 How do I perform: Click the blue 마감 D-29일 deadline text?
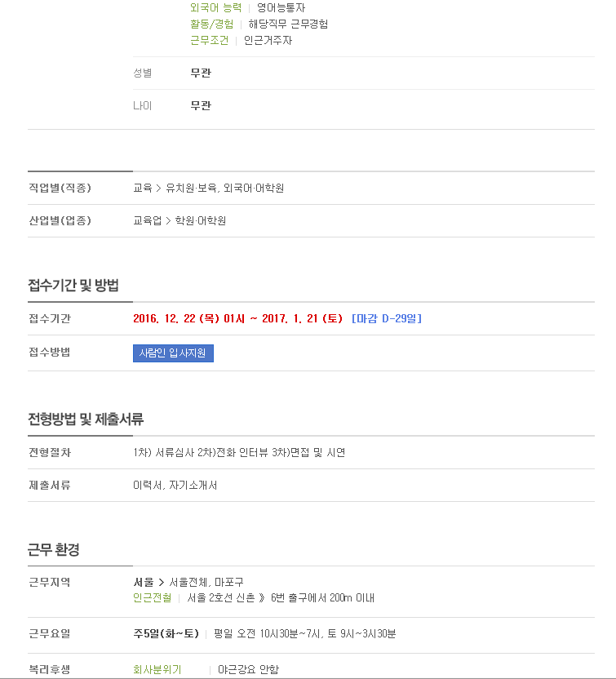pos(387,319)
